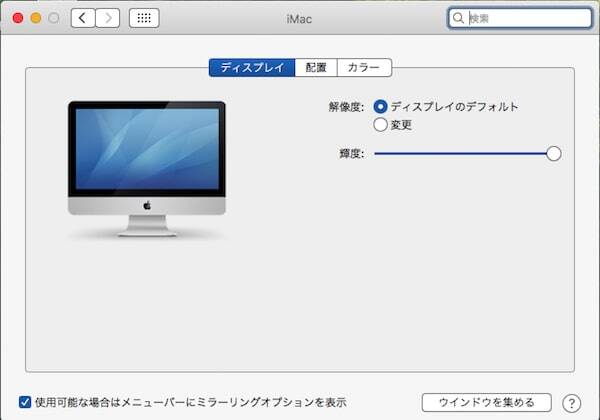Select the 変更 resolution radio button
600x420 pixels.
point(380,125)
